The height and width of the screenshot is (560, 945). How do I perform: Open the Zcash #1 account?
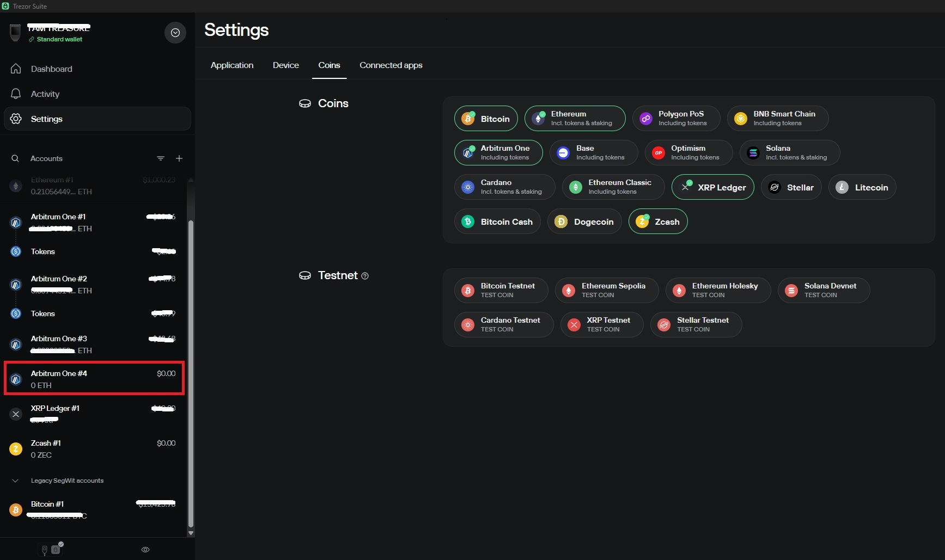tap(94, 448)
